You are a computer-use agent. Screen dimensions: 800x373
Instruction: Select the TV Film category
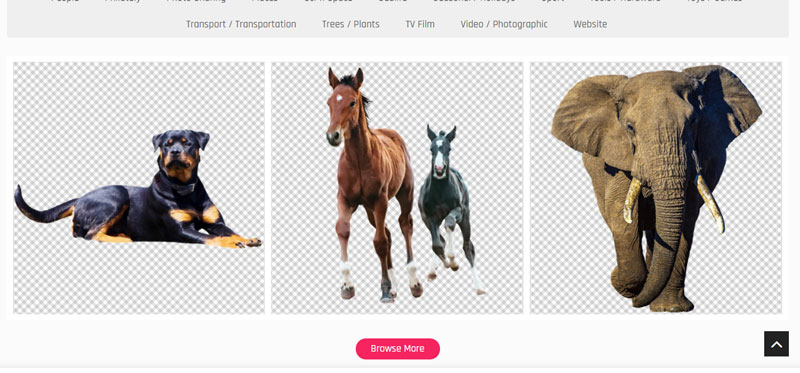[420, 24]
